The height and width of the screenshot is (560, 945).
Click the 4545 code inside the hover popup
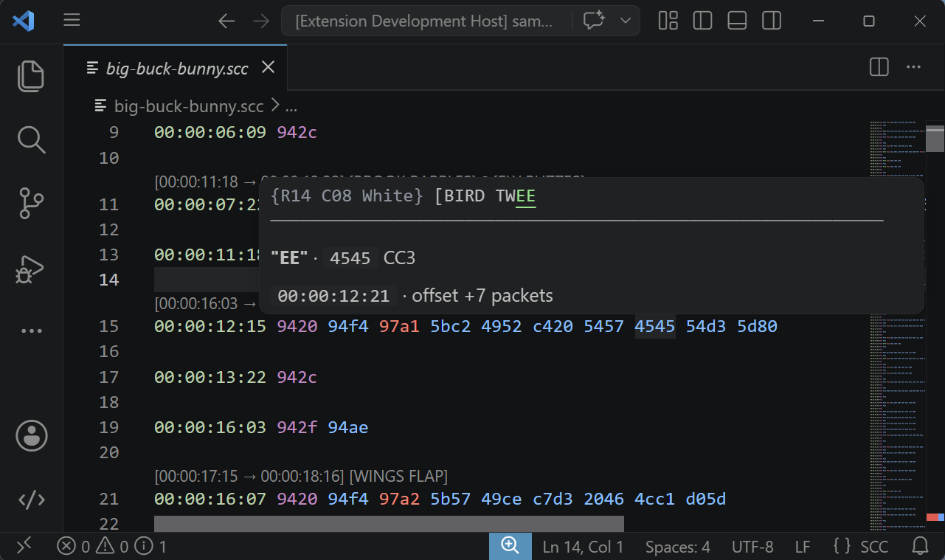click(x=350, y=258)
